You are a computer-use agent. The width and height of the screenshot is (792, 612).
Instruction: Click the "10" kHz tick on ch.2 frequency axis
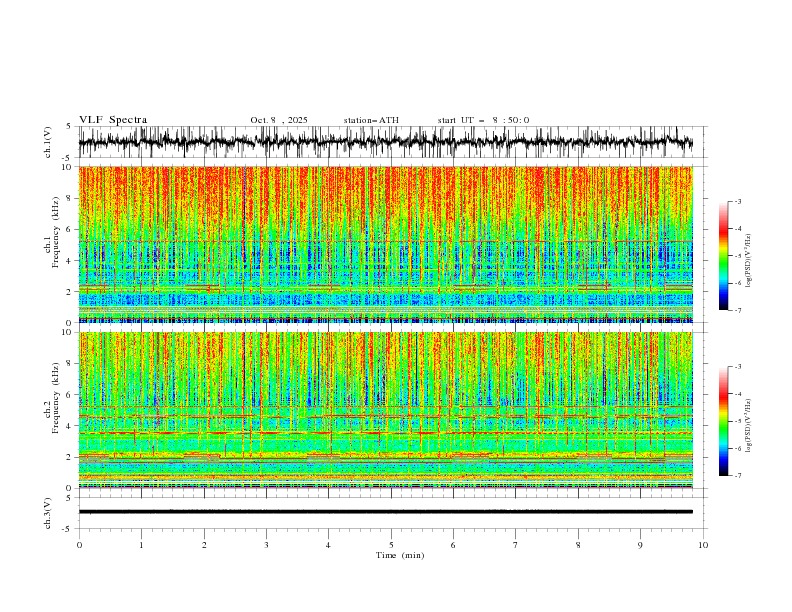(69, 332)
